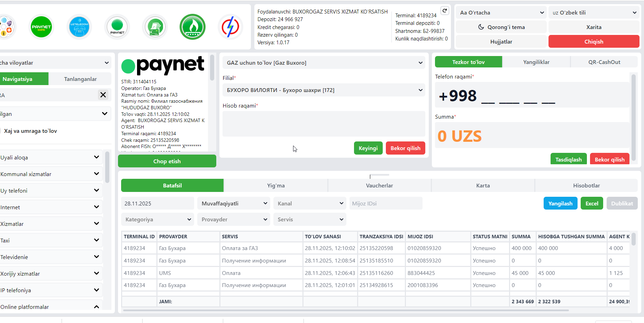Expand the Internet category
The height and width of the screenshot is (323, 644).
51,207
